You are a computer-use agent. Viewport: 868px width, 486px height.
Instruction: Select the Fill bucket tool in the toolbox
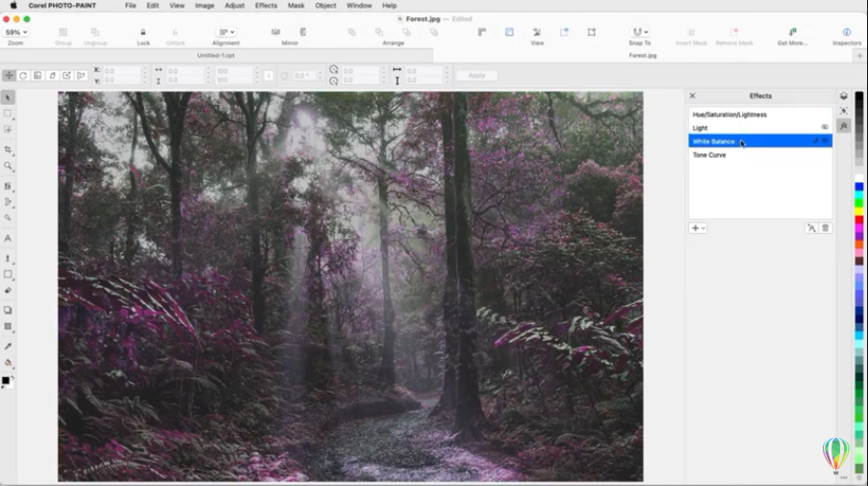click(8, 363)
